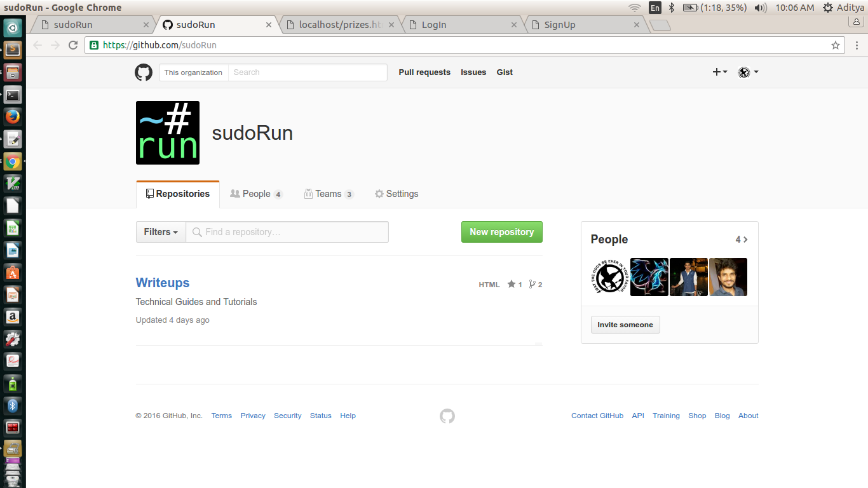Click the Wi-Fi indicator in top panel
This screenshot has height=488, width=868.
(x=635, y=8)
